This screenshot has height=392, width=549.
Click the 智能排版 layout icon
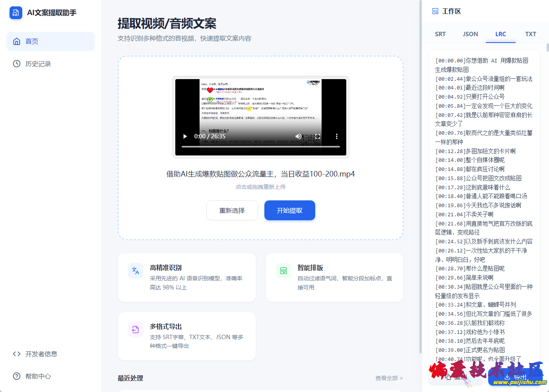[x=283, y=271]
